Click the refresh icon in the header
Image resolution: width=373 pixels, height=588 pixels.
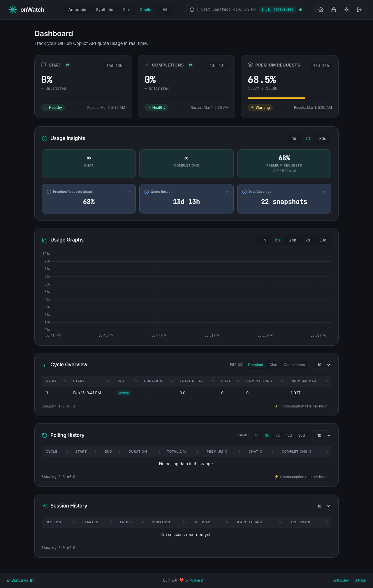[192, 10]
